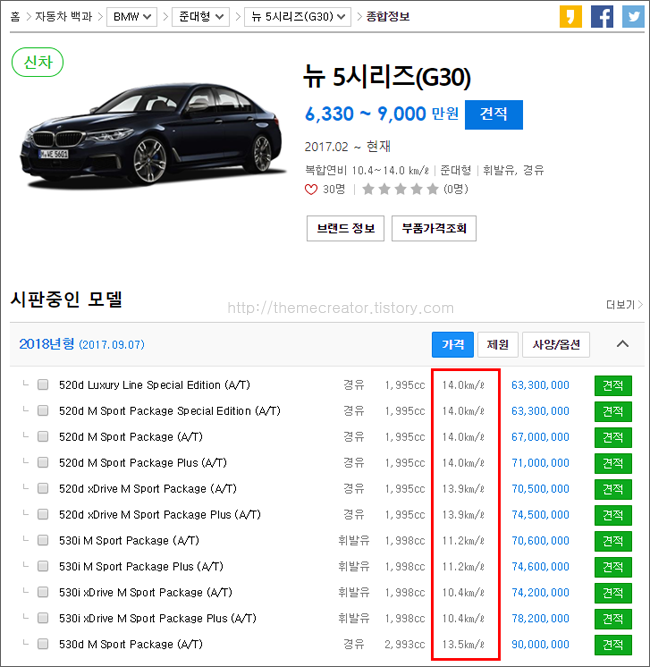Click 견적 for 74,500,000 row
The image size is (650, 667).
click(x=613, y=516)
